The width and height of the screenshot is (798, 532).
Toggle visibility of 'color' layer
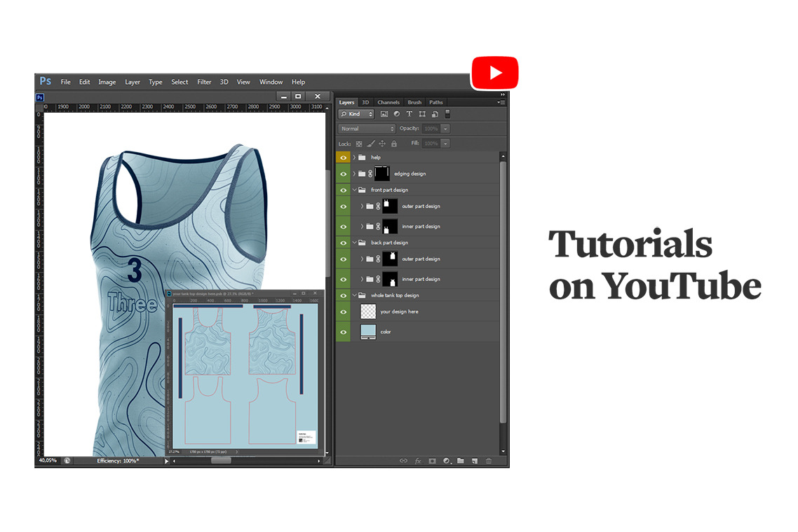coord(344,332)
